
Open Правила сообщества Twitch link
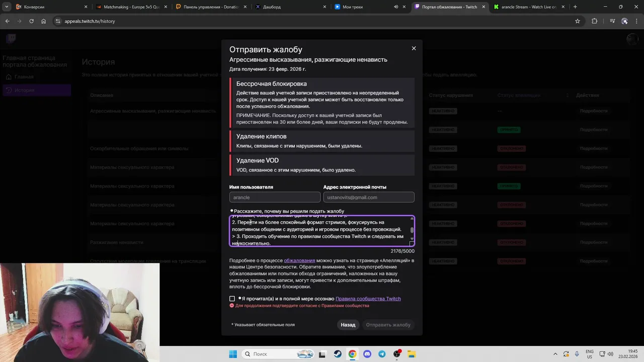[x=368, y=299]
